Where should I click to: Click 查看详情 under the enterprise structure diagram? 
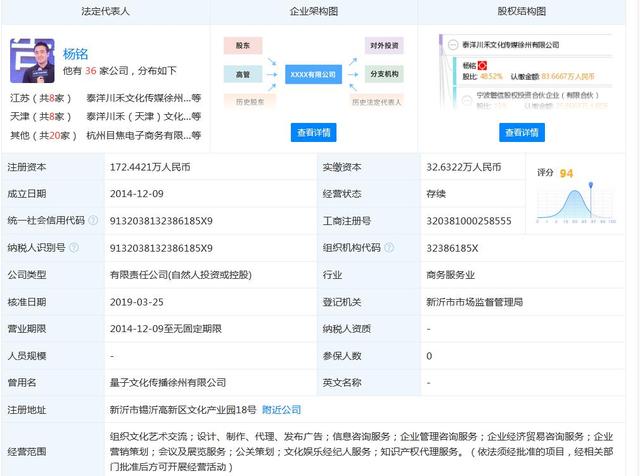point(313,132)
